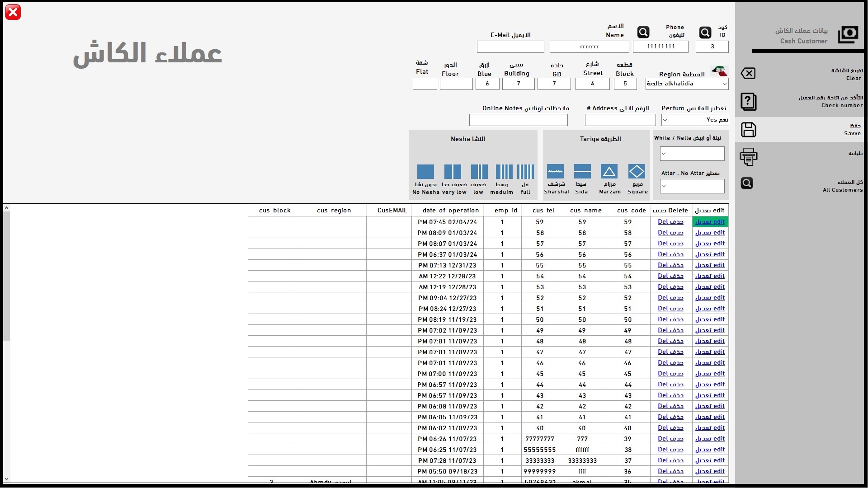Select the Square folding method icon

click(x=637, y=171)
